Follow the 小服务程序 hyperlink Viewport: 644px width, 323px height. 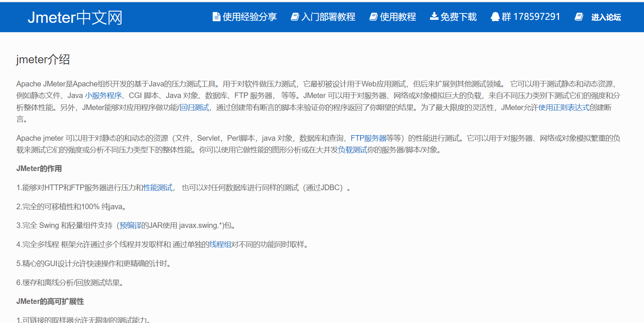103,96
